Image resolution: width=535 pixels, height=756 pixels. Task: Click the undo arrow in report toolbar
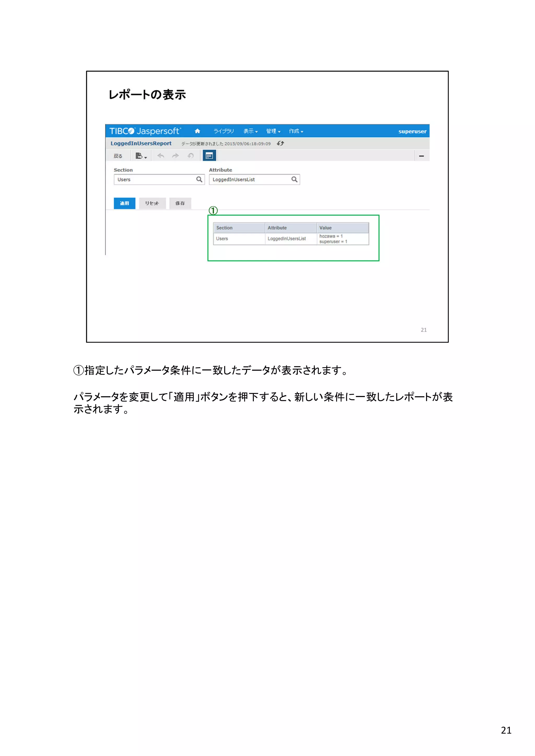click(161, 156)
